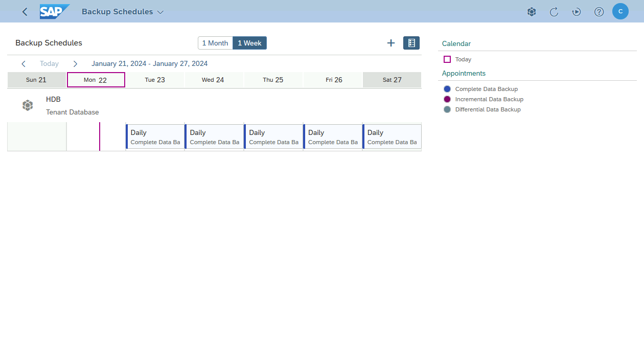
Task: Click the SAP logo in the header
Action: pyautogui.click(x=55, y=11)
